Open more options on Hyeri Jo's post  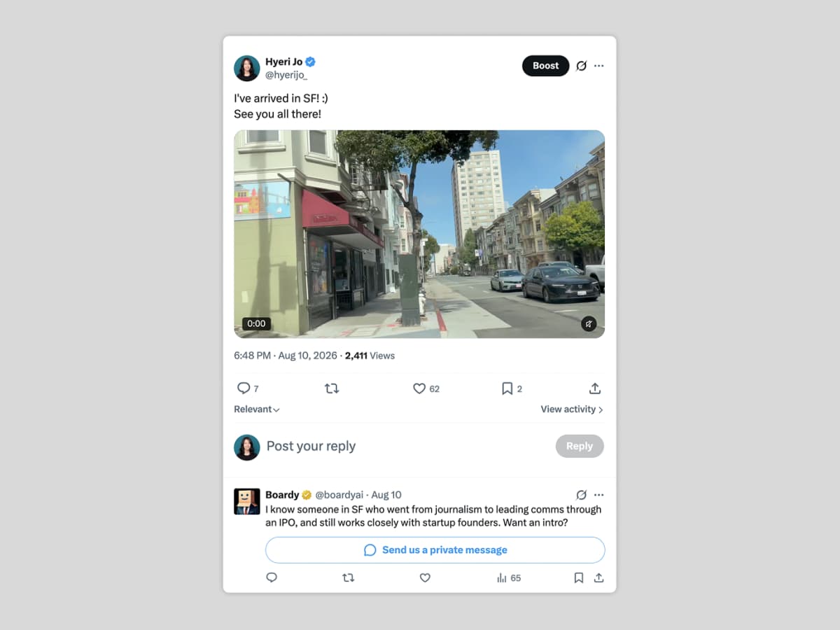599,66
